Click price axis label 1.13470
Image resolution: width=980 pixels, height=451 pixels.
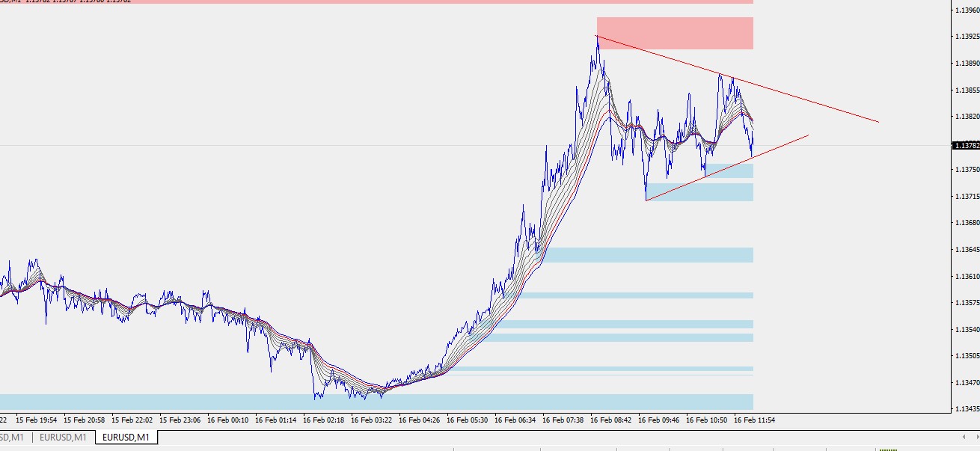click(x=967, y=383)
